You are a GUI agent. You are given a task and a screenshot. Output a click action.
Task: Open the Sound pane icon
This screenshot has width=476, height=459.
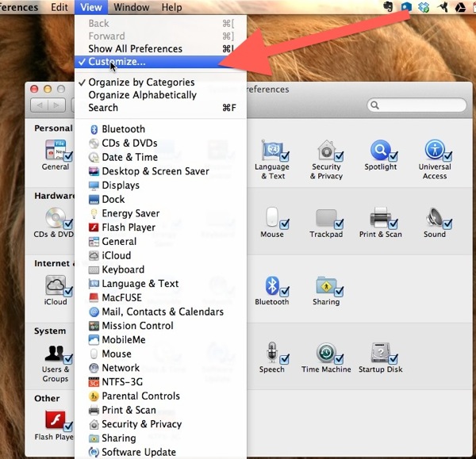pyautogui.click(x=435, y=217)
